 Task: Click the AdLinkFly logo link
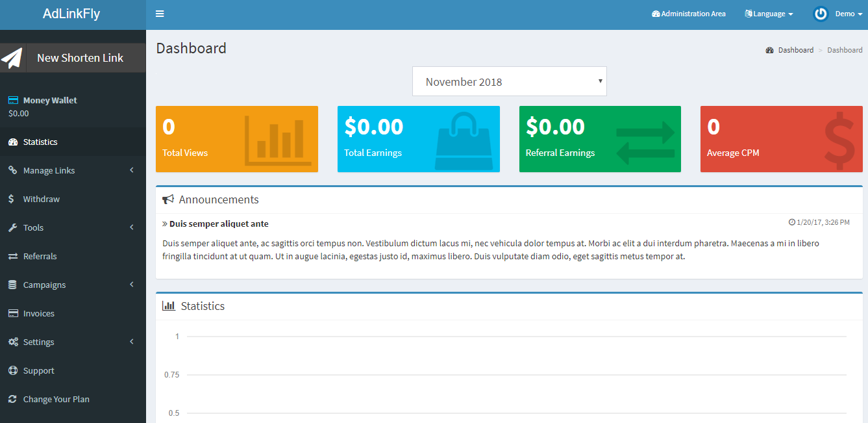point(71,14)
